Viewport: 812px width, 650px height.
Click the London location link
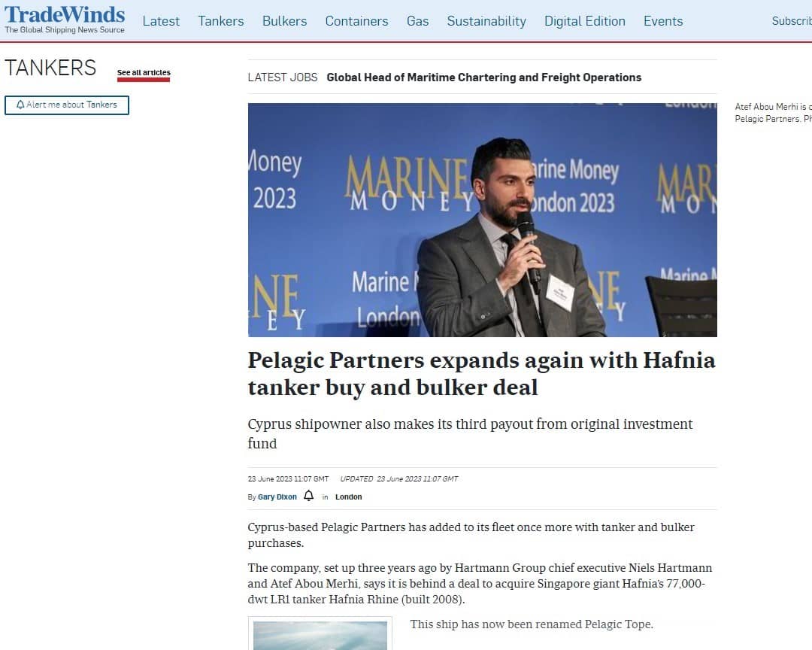pos(349,497)
